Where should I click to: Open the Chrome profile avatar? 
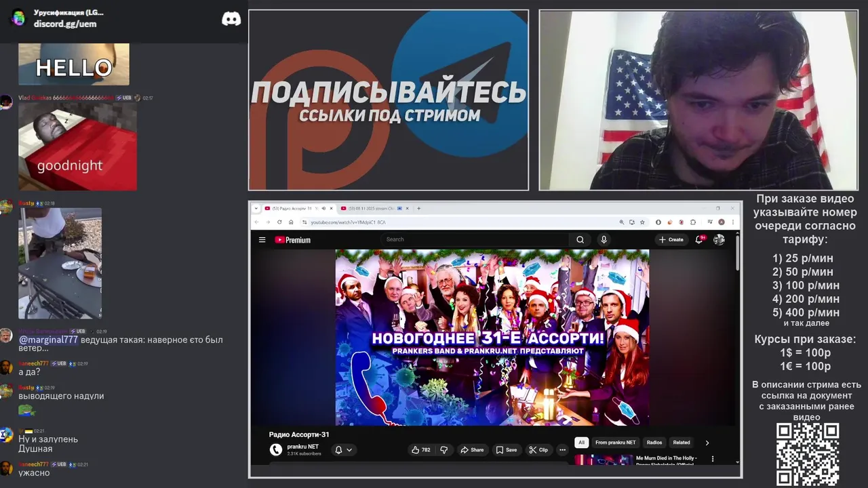coord(722,222)
